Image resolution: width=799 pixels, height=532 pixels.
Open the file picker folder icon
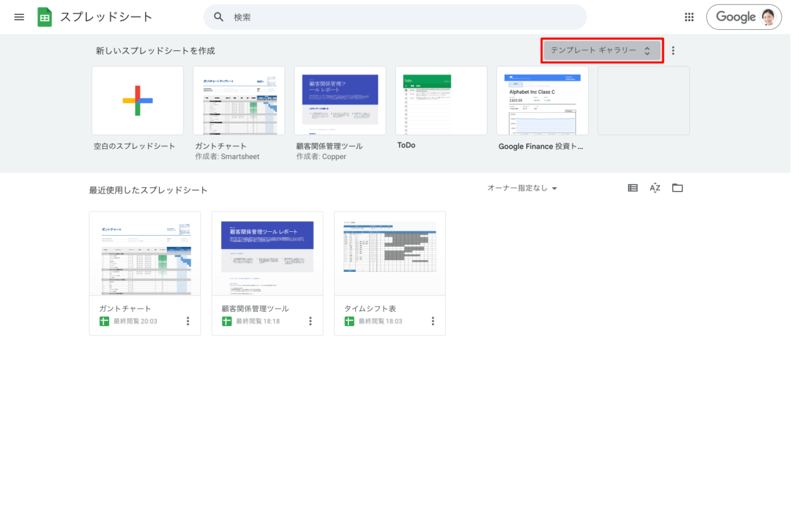tap(677, 188)
